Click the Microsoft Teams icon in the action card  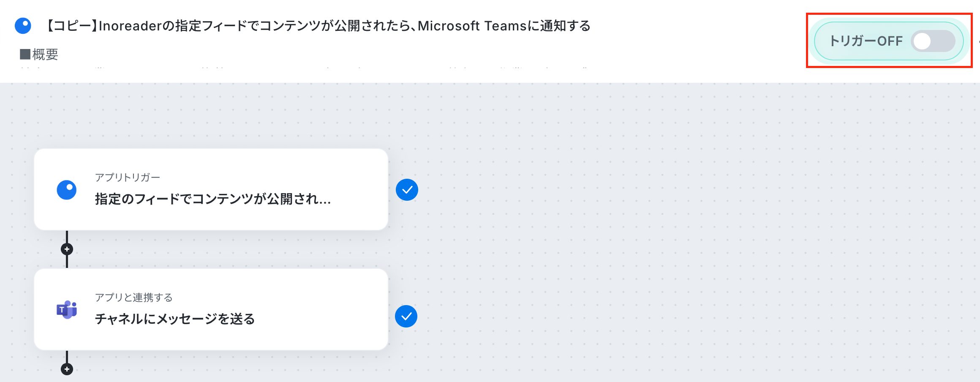coord(67,310)
